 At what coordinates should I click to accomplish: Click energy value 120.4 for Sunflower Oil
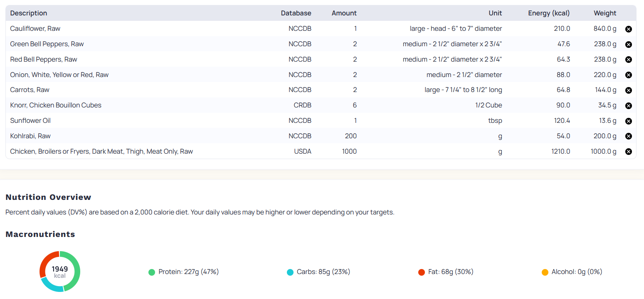[563, 121]
